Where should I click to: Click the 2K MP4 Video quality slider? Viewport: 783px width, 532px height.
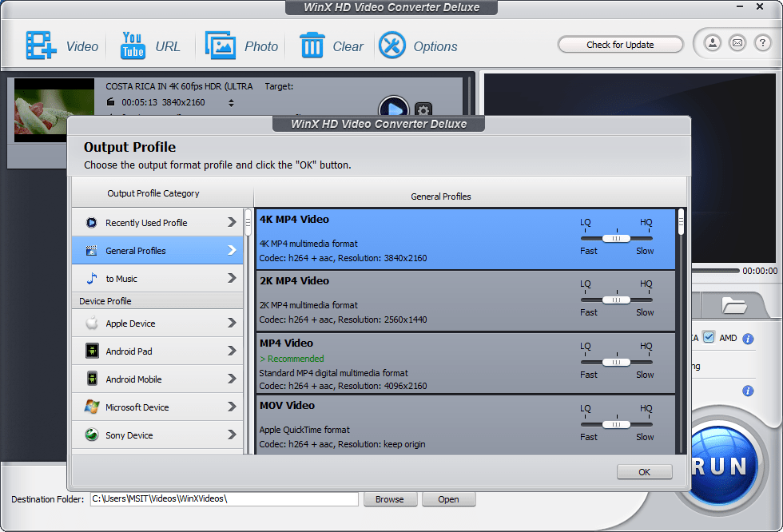pos(616,300)
